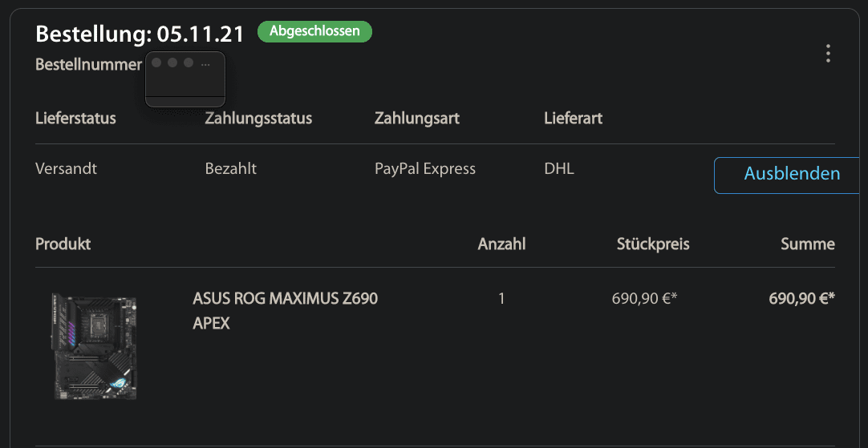Click the Bestellnummer label

tap(88, 65)
